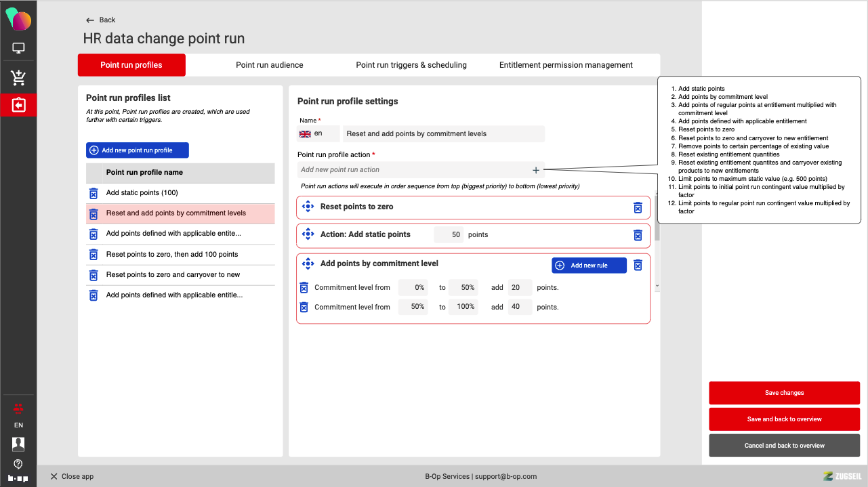This screenshot has width=868, height=487.
Task: Click the user profile avatar in sidebar
Action: point(18,444)
